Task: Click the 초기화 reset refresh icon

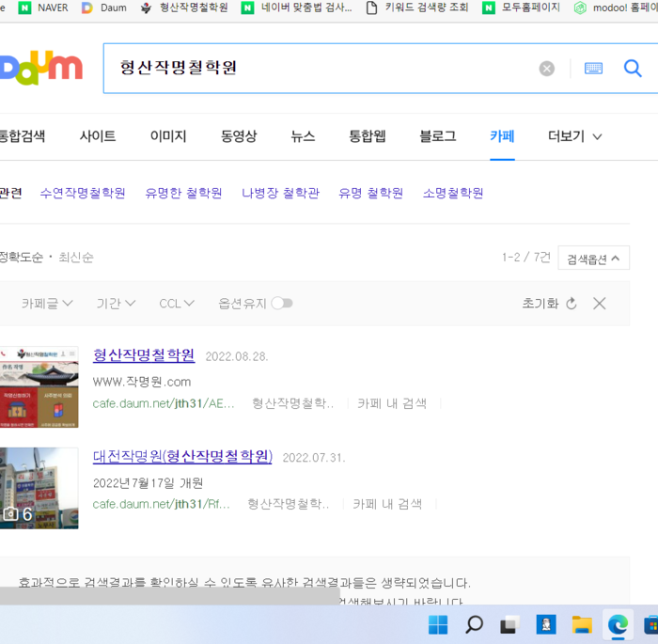Action: click(572, 304)
